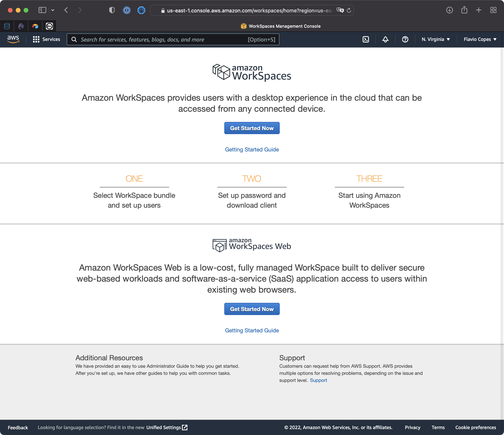Click WorkSpaces Get Started Now button
Viewport: 504px width, 435px height.
pos(252,128)
